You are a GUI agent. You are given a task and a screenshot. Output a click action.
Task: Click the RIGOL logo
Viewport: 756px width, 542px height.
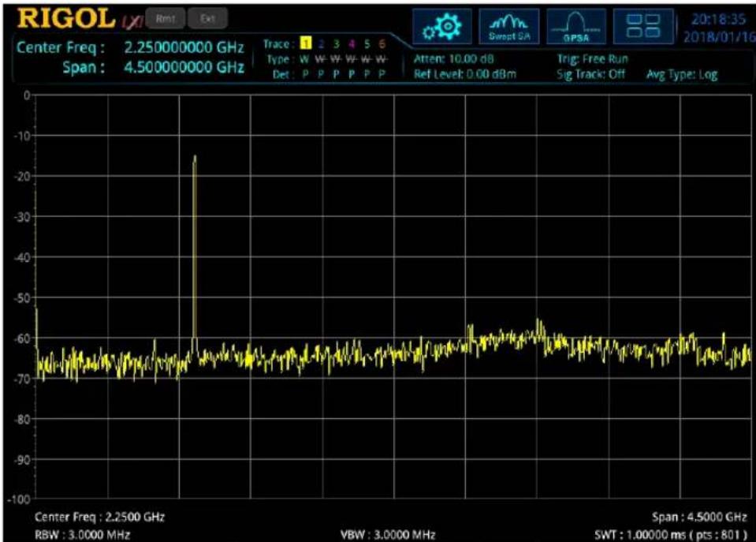[x=66, y=19]
